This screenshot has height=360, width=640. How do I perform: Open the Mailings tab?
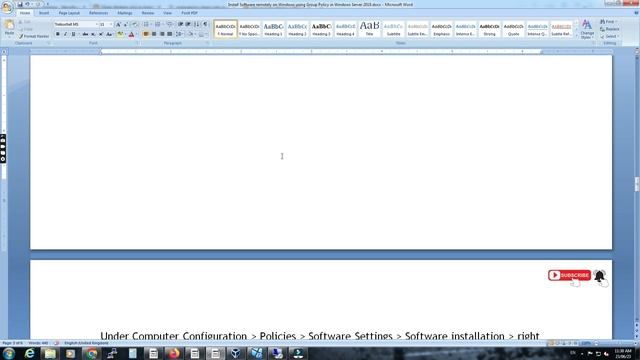124,13
